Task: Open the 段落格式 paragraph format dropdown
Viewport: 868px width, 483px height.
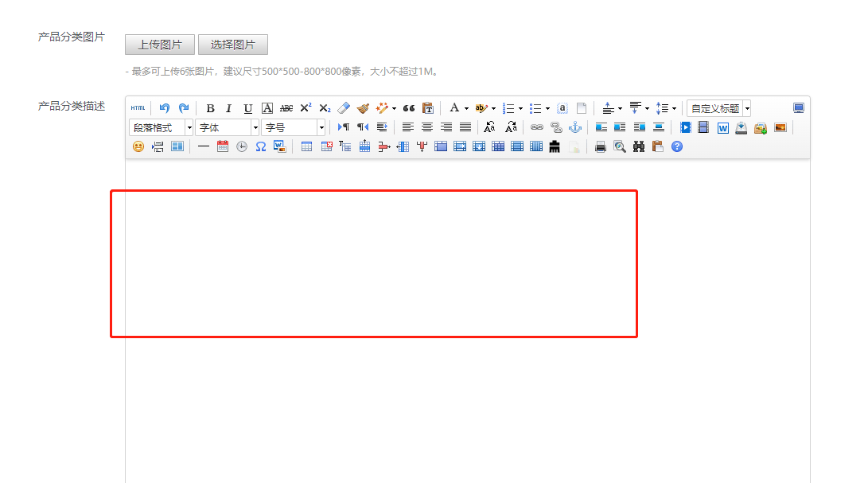Action: pos(162,127)
